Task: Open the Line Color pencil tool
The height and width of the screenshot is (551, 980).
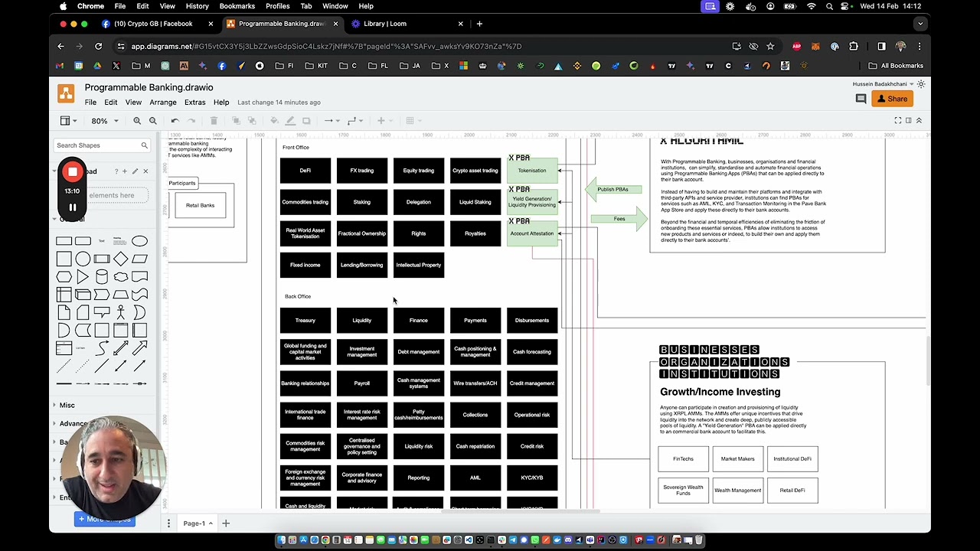Action: 290,121
